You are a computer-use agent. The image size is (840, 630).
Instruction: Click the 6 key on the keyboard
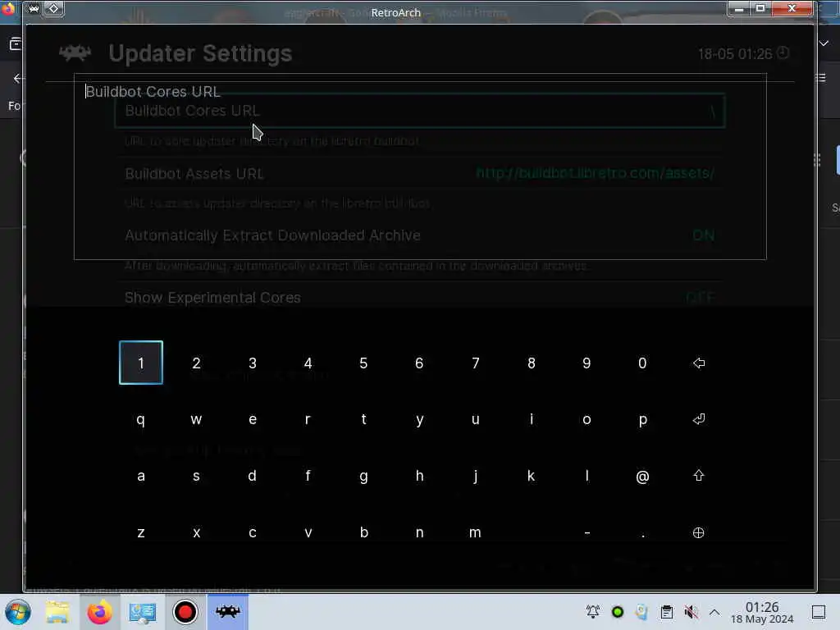click(419, 363)
